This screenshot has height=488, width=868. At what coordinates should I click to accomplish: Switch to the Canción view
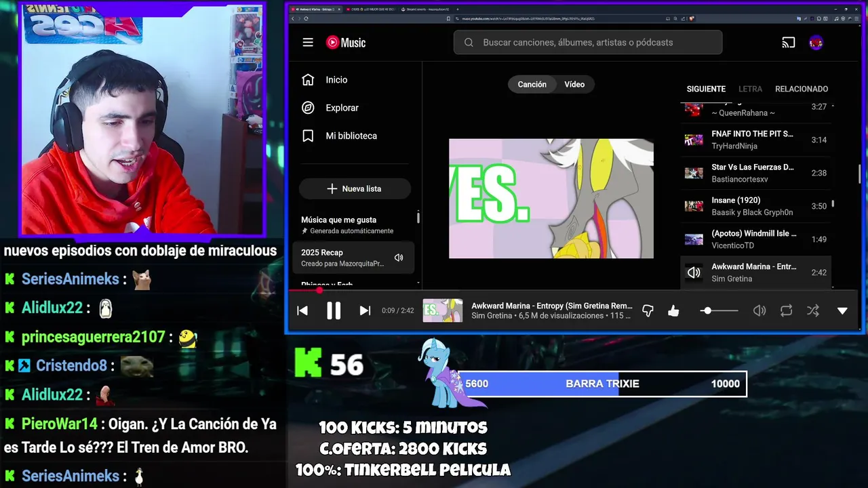pyautogui.click(x=532, y=84)
